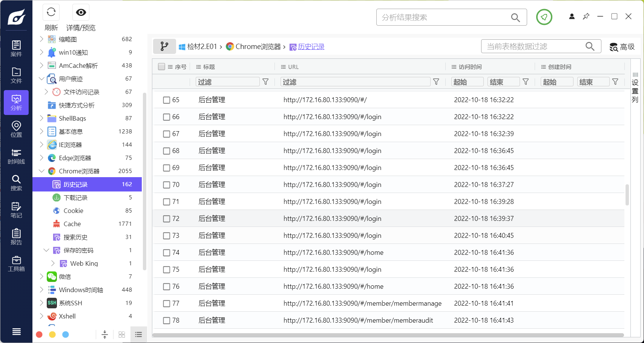Expand the win10通知 tree node

(41, 52)
